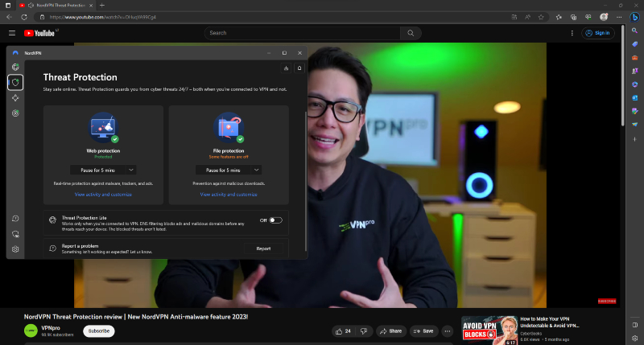The height and width of the screenshot is (345, 644).
Task: Open the VPNpro channel name link
Action: (x=51, y=328)
